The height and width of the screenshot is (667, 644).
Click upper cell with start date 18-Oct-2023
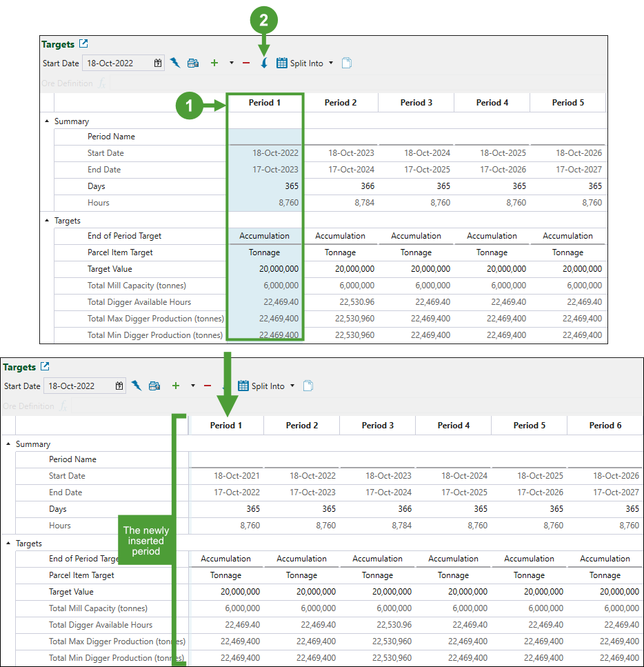pyautogui.click(x=341, y=153)
